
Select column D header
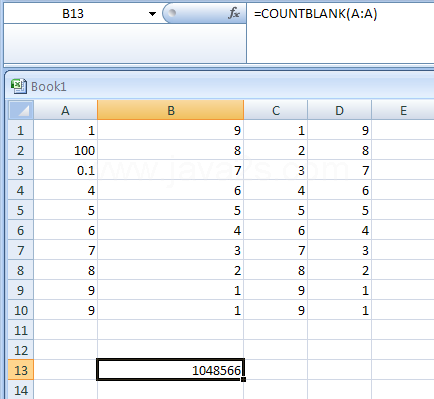pyautogui.click(x=339, y=110)
